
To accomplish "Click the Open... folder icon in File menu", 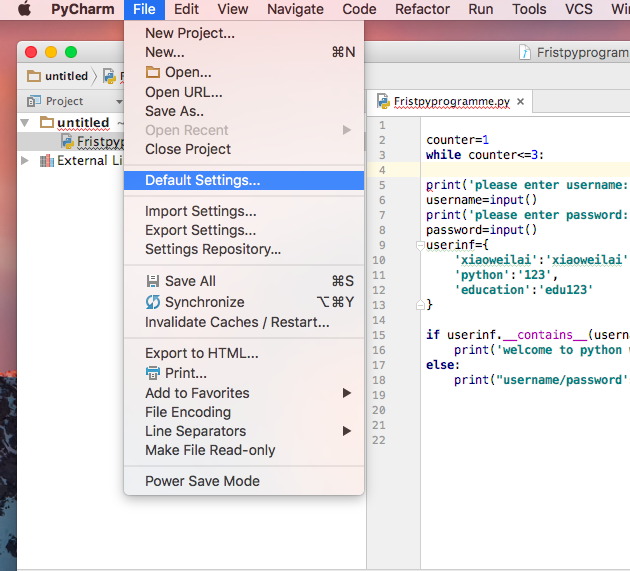I will click(x=153, y=72).
